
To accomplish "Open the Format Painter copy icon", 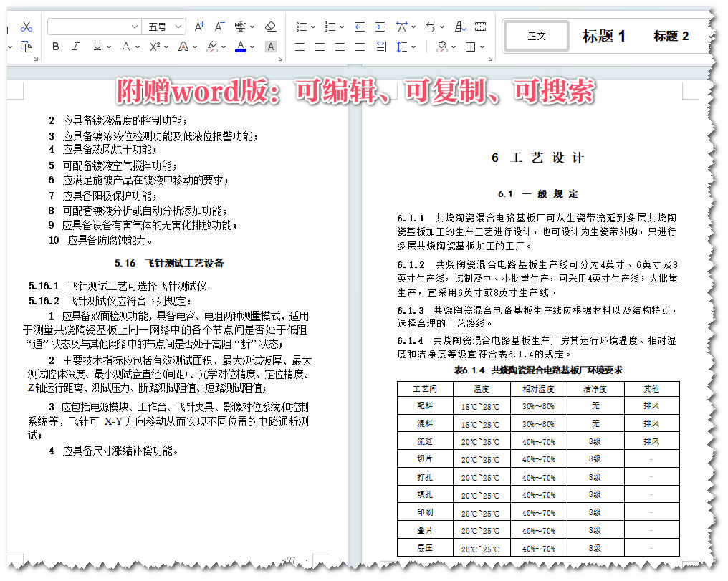I will pos(27,47).
